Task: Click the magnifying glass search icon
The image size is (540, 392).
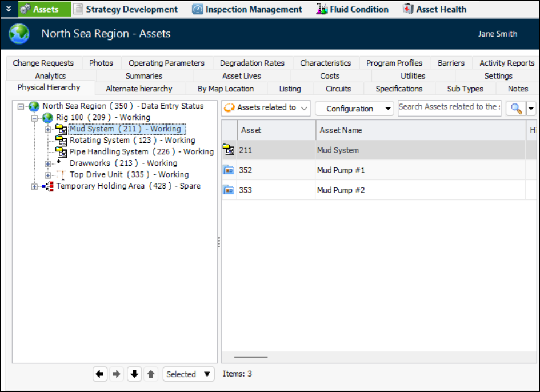Action: (x=516, y=109)
